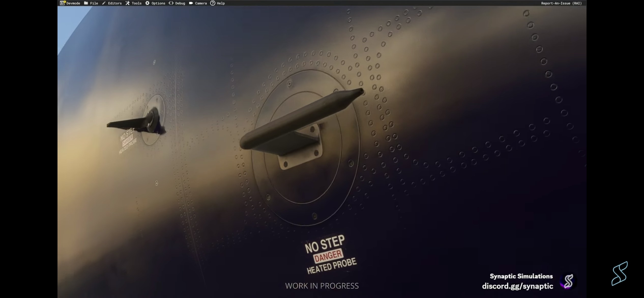Open the Editors menu
644x298 pixels.
point(115,3)
